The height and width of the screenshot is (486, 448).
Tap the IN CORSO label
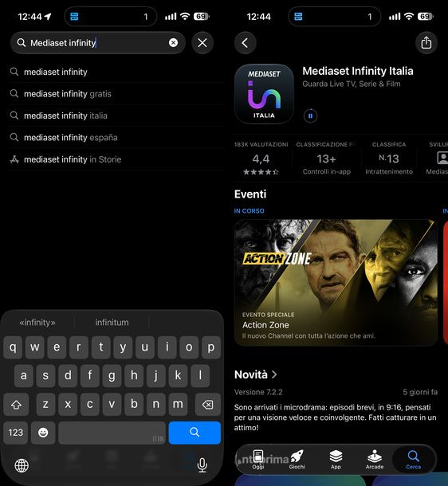(249, 211)
